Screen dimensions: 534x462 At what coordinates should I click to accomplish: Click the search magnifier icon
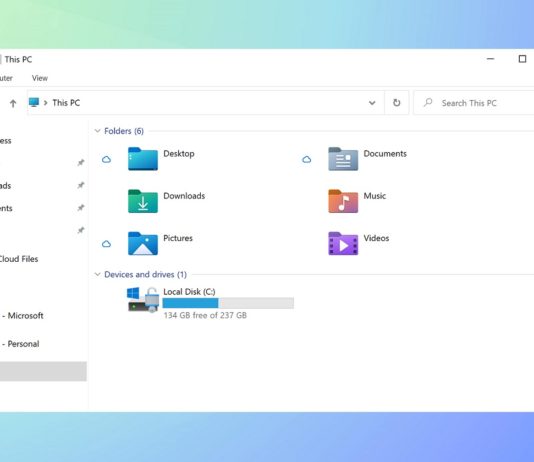click(x=428, y=102)
